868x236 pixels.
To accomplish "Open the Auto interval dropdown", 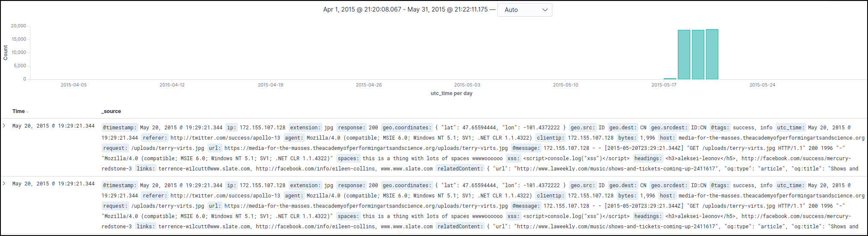I will [525, 10].
